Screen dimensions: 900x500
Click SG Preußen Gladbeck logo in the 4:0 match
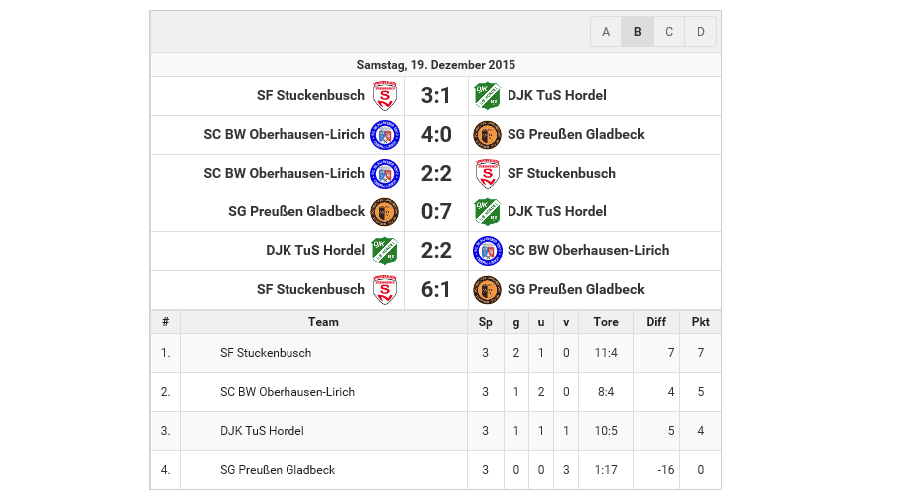pyautogui.click(x=487, y=135)
